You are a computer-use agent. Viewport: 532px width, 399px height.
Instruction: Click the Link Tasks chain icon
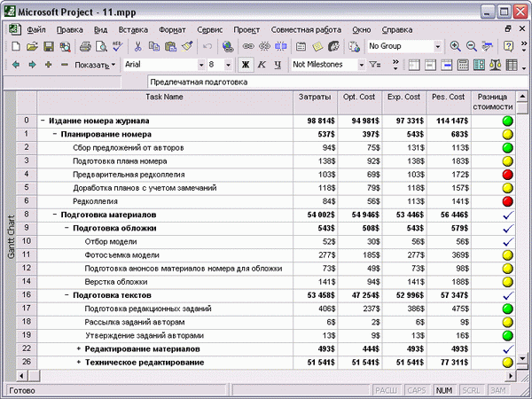(248, 46)
